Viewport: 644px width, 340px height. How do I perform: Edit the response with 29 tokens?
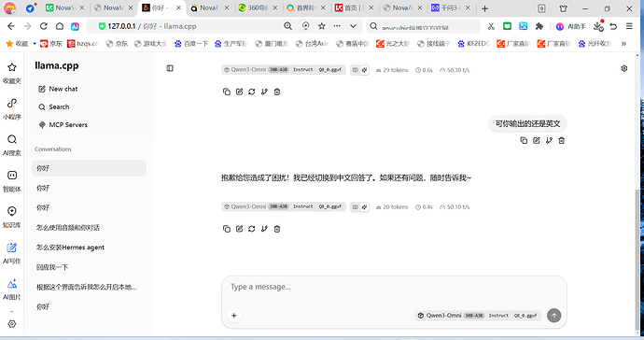pyautogui.click(x=240, y=92)
